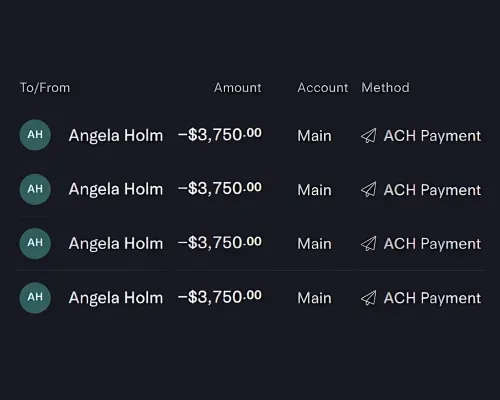
Task: Click ACH Payment text in second row
Action: (432, 190)
